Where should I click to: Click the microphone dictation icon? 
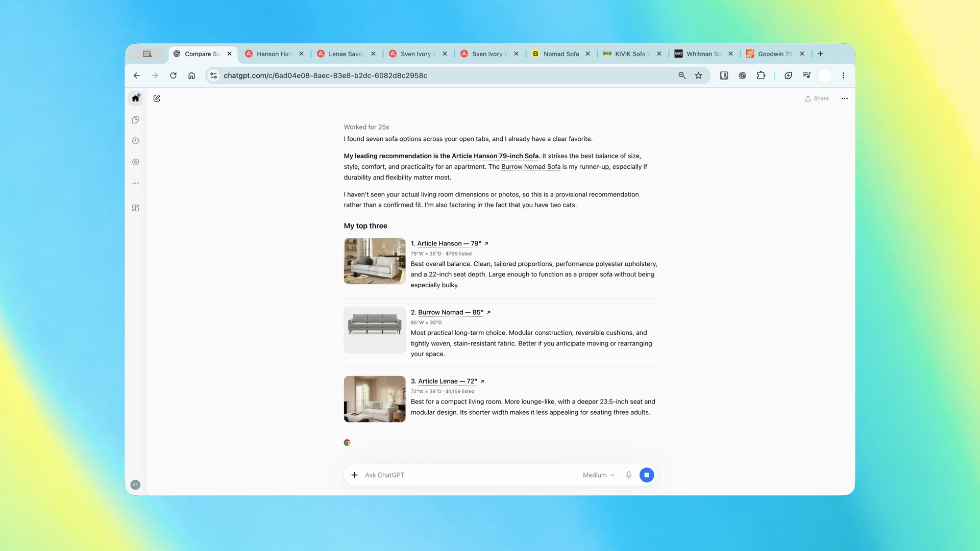pos(628,475)
